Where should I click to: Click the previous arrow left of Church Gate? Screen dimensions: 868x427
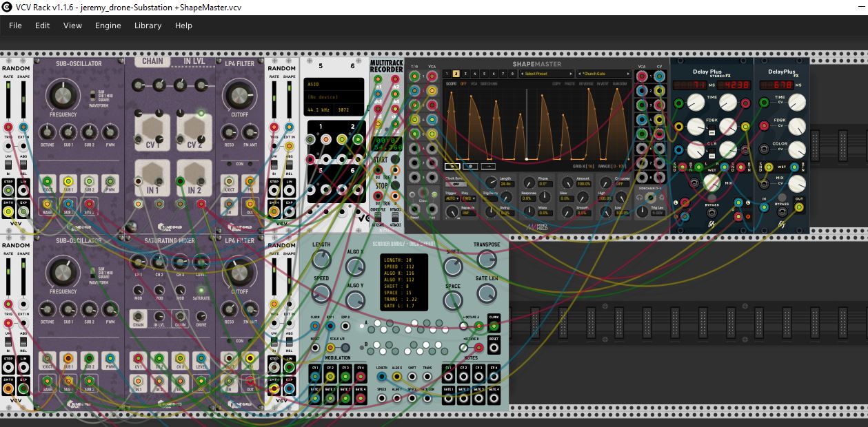(579, 74)
